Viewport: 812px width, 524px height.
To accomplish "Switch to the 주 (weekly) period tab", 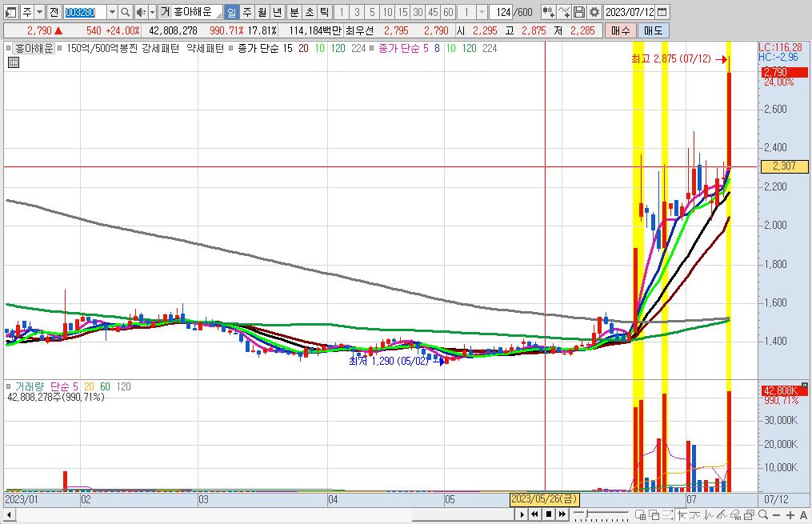I will coord(247,12).
